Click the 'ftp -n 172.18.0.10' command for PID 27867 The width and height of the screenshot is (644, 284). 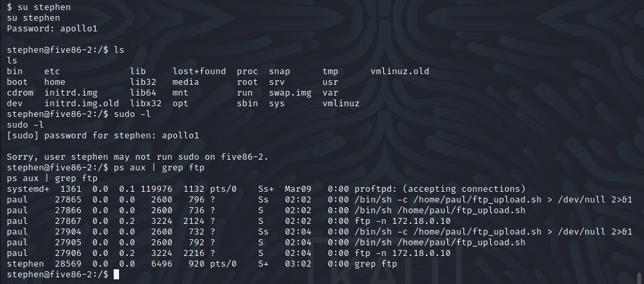(x=403, y=221)
